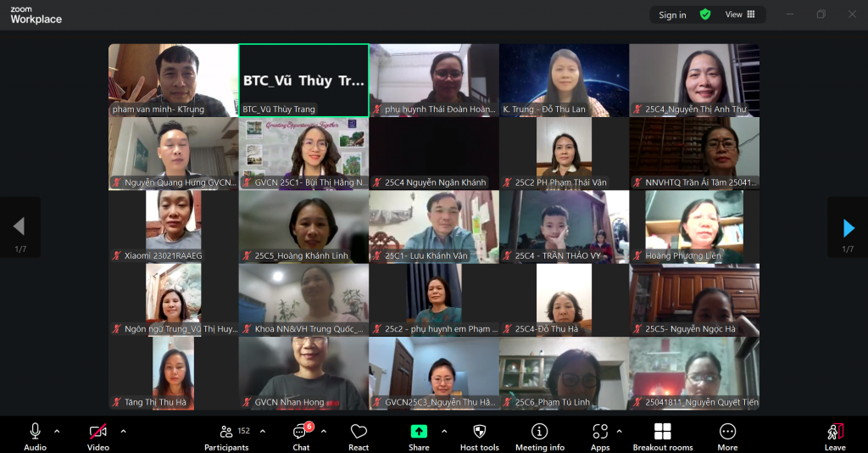Unmute microphone with the Audio button
This screenshot has height=453, width=868.
click(x=35, y=434)
